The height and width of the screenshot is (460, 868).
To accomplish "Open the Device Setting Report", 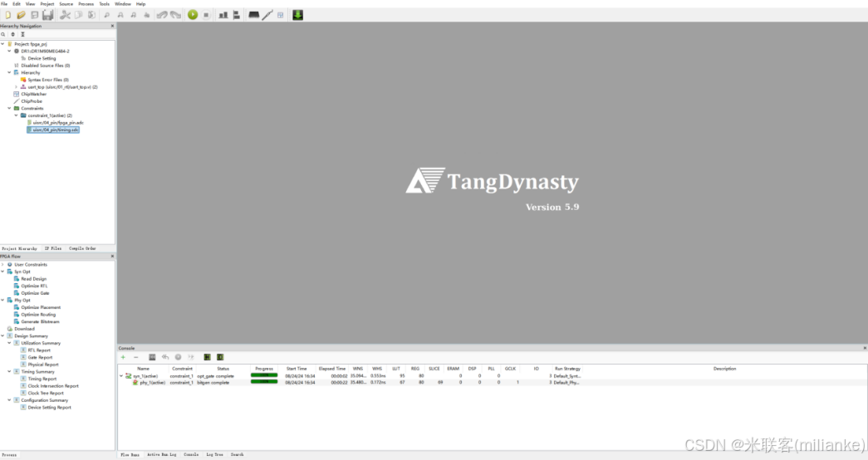I will click(x=49, y=408).
